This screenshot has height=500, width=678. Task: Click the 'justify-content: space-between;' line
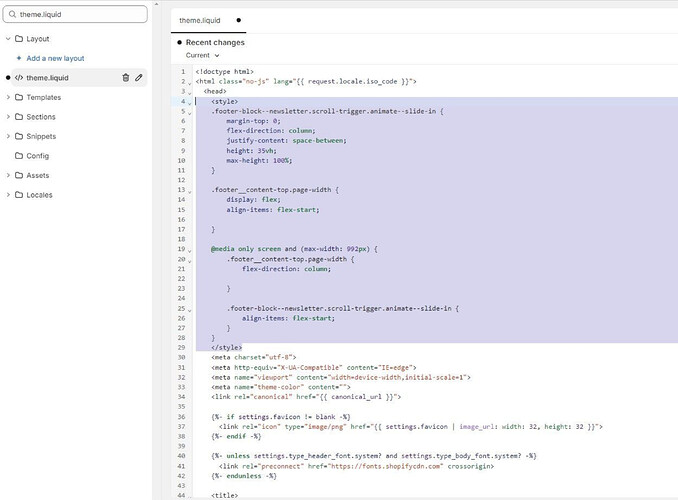(286, 141)
